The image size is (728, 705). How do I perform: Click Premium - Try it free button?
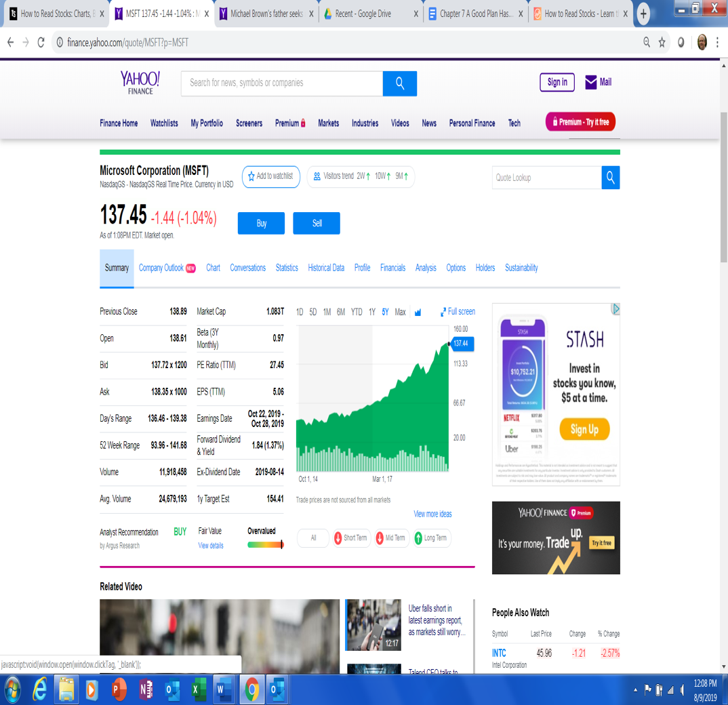(x=580, y=122)
